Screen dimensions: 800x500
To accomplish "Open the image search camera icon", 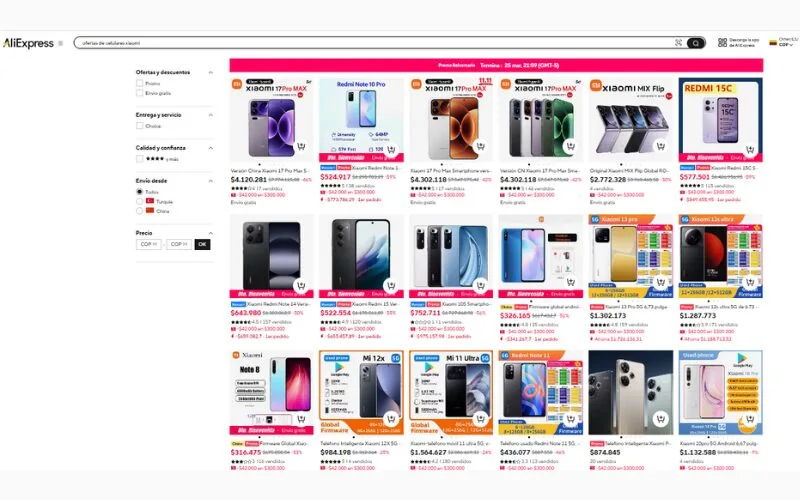I will (678, 43).
